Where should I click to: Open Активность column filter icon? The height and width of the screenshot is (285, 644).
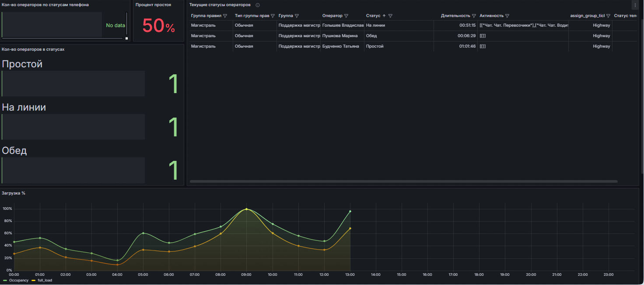tap(507, 16)
